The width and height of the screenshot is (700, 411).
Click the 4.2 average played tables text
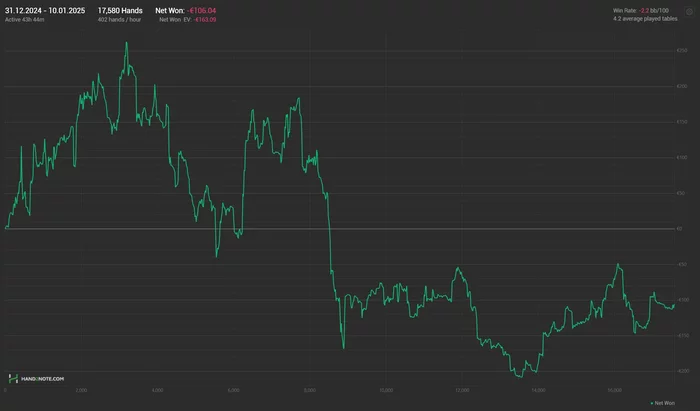click(x=645, y=19)
